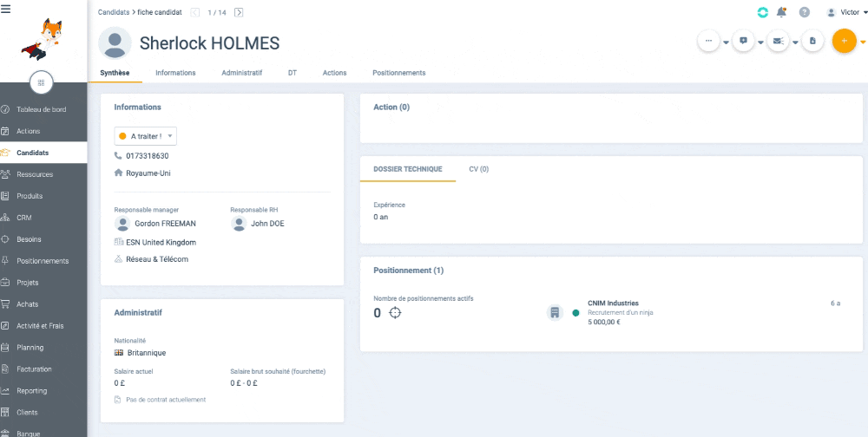Screen dimensions: 868x437
Task: Click the envelope mail action button
Action: click(778, 41)
